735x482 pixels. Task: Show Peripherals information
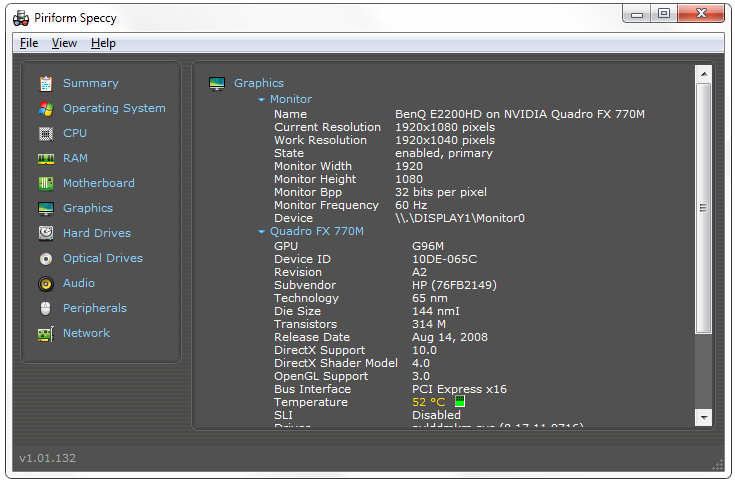(95, 308)
